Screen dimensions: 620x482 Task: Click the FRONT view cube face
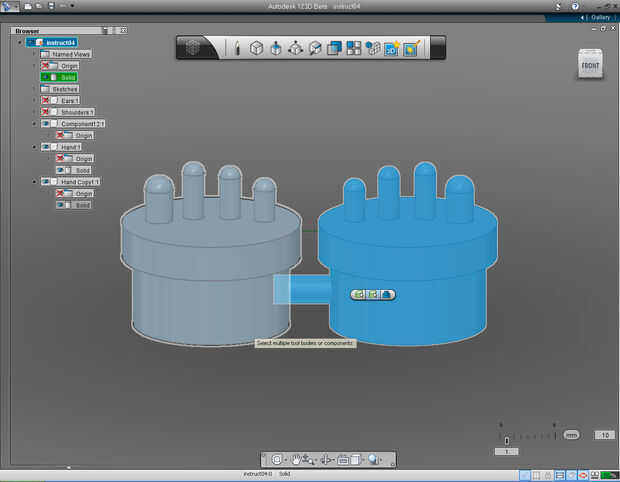click(x=590, y=64)
